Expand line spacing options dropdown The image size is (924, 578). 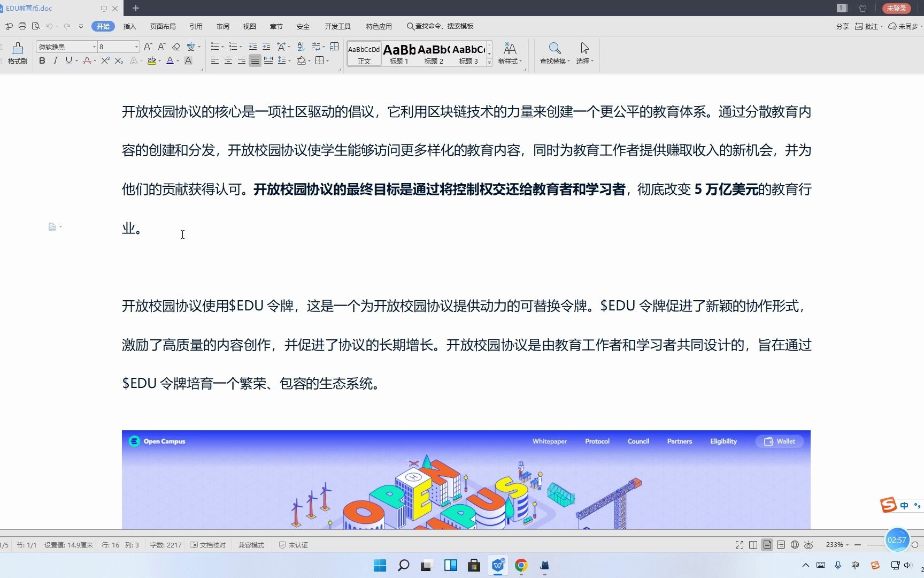289,61
